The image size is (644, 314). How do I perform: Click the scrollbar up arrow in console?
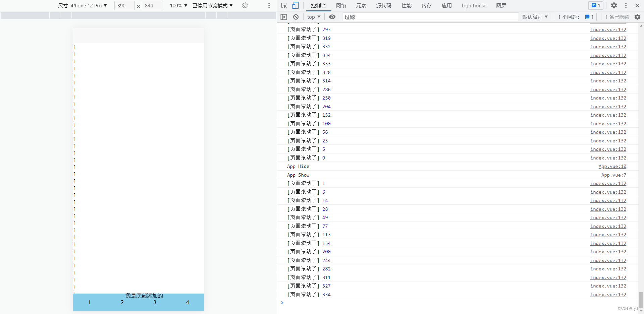coord(641,25)
